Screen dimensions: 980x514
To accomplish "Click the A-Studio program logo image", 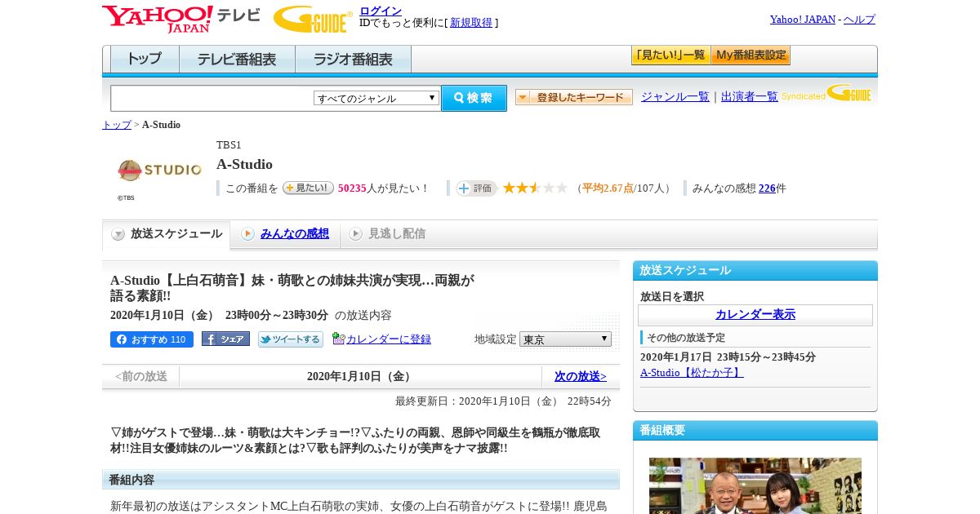I will click(x=159, y=170).
